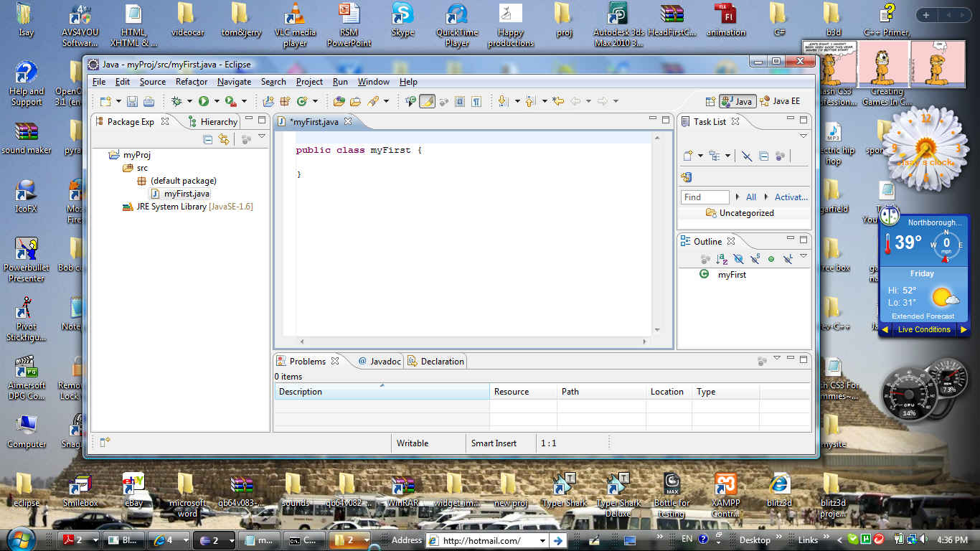
Task: Click the Search flashlight icon
Action: pos(372,101)
